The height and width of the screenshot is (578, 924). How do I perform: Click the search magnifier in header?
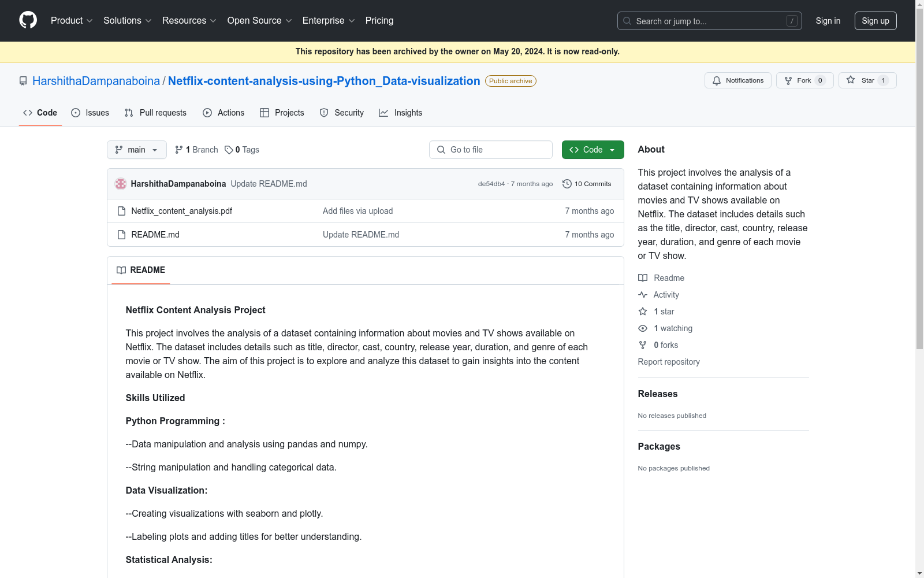(x=627, y=21)
